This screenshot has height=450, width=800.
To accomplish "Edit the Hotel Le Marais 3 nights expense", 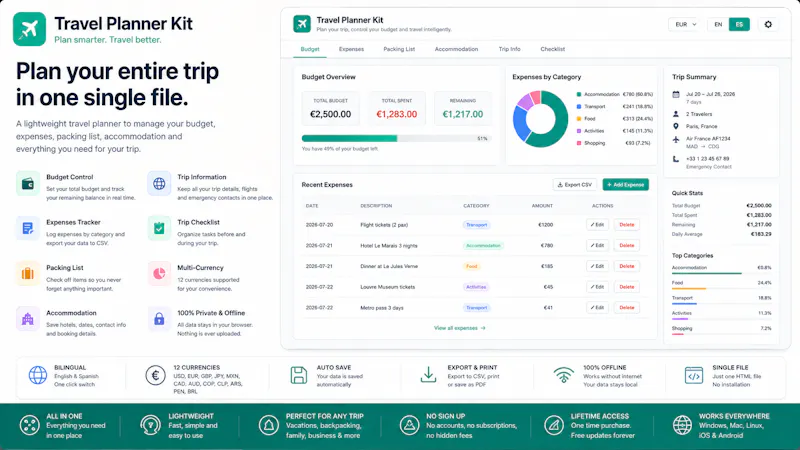I will click(x=597, y=245).
